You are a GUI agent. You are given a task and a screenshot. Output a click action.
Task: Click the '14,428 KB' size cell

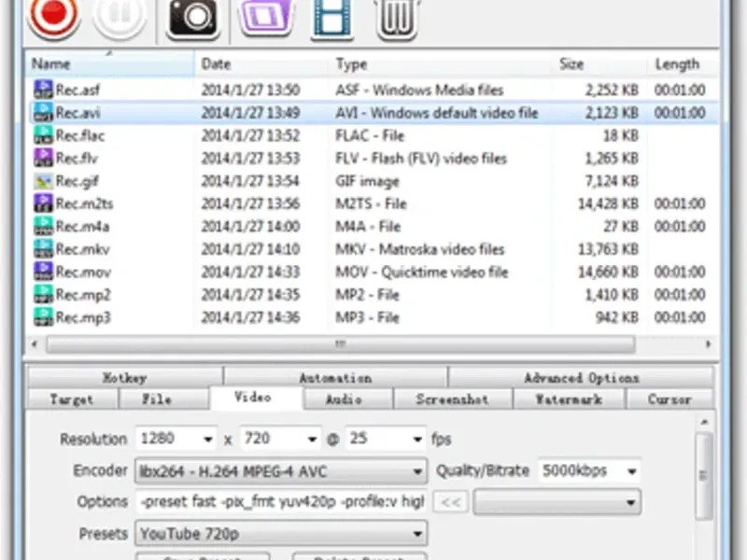(608, 203)
